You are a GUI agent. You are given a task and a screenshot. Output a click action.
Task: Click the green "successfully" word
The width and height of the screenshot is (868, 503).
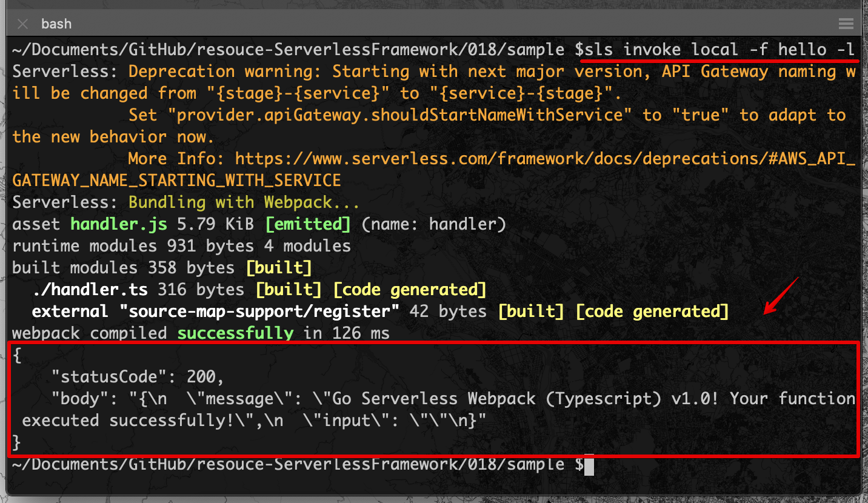click(x=235, y=333)
